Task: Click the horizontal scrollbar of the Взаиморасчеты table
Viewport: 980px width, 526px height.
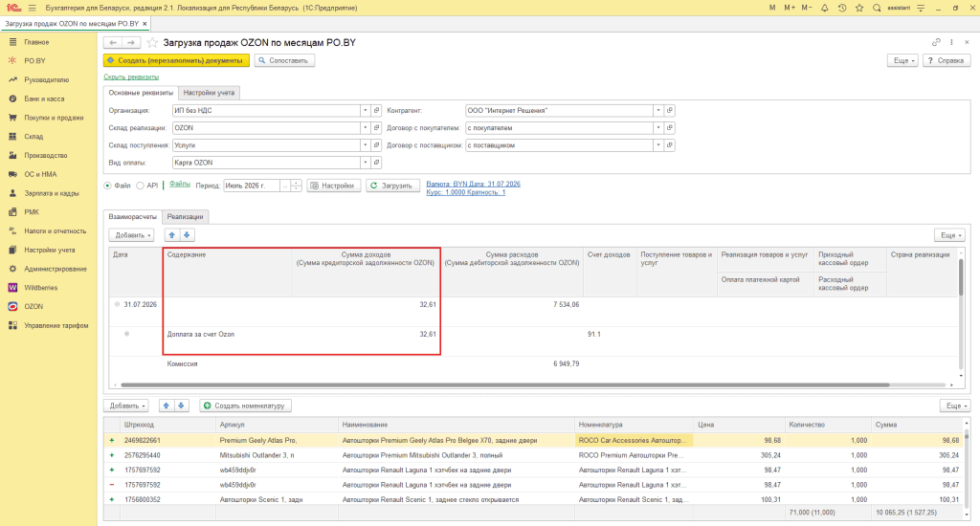Action: click(x=505, y=384)
